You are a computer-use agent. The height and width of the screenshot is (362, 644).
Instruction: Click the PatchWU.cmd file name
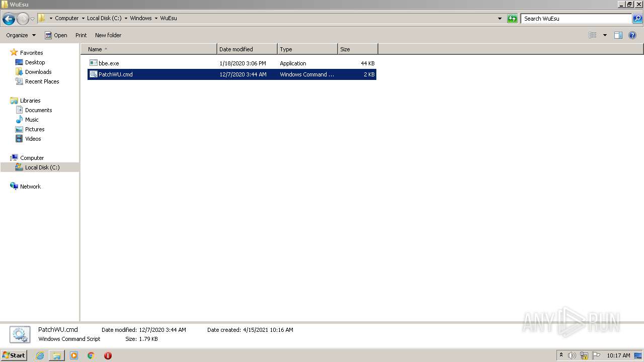coord(116,74)
